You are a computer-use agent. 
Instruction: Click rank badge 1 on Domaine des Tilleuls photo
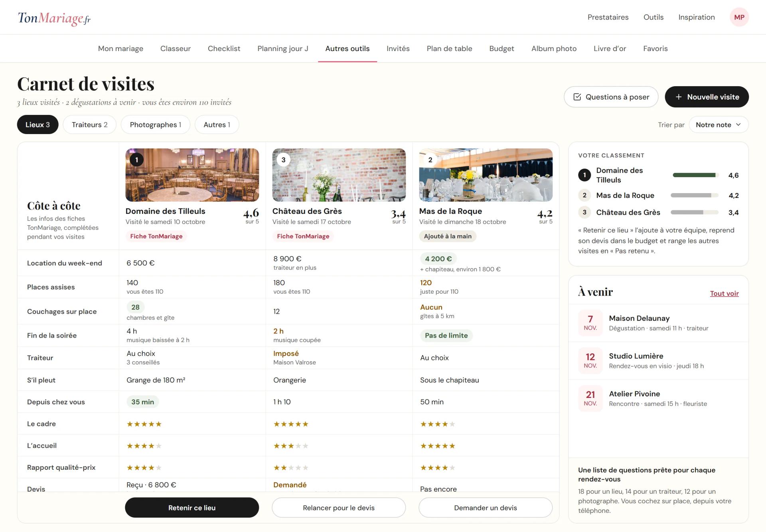tap(136, 160)
